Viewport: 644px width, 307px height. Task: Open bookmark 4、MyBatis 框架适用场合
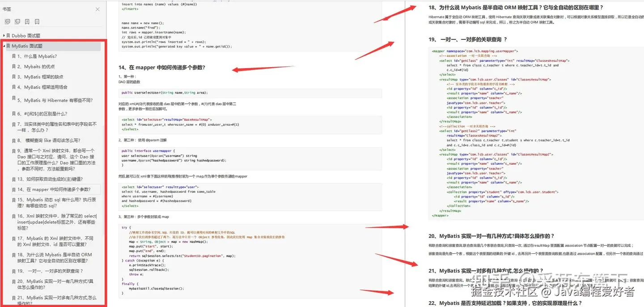click(42, 87)
